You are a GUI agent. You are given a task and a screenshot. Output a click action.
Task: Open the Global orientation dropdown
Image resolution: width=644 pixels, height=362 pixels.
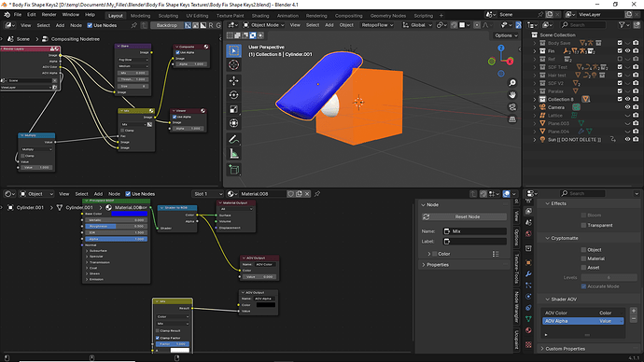pyautogui.click(x=417, y=25)
